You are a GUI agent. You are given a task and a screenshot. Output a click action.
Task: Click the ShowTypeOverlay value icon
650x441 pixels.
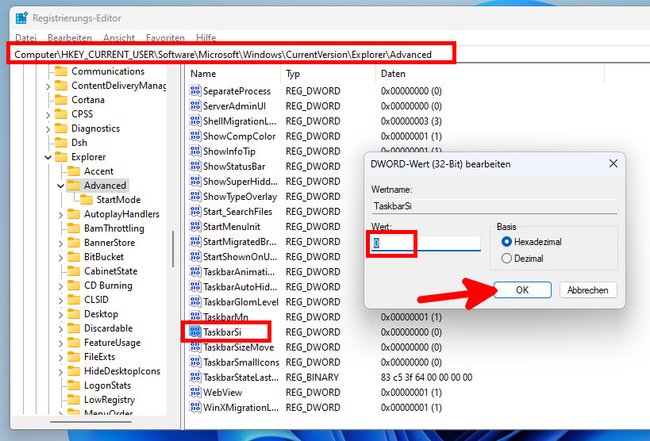click(195, 196)
